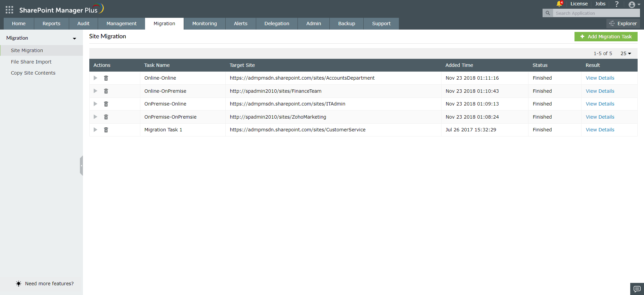This screenshot has height=295, width=644.
Task: Open the Explorer button
Action: click(x=623, y=24)
